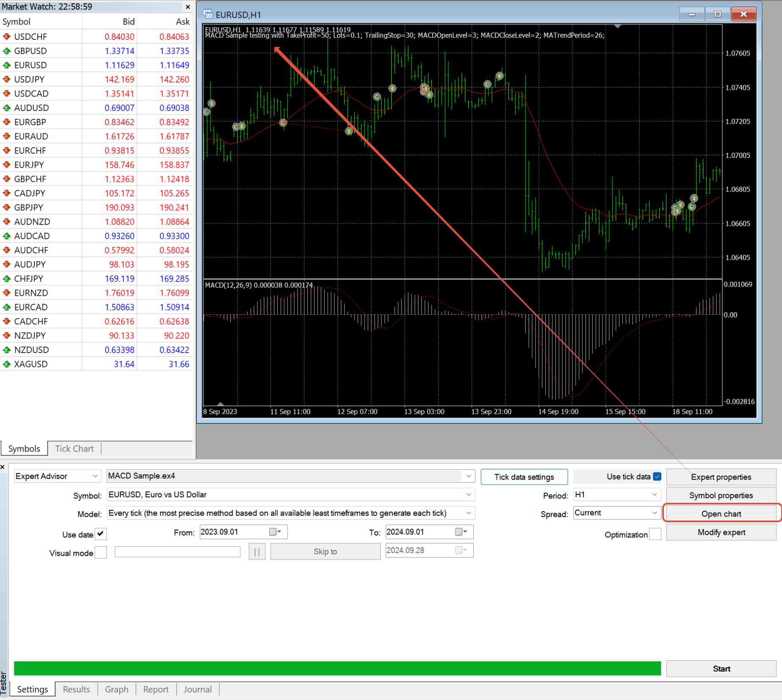Open the tester Report tab
The height and width of the screenshot is (700, 782).
click(156, 689)
